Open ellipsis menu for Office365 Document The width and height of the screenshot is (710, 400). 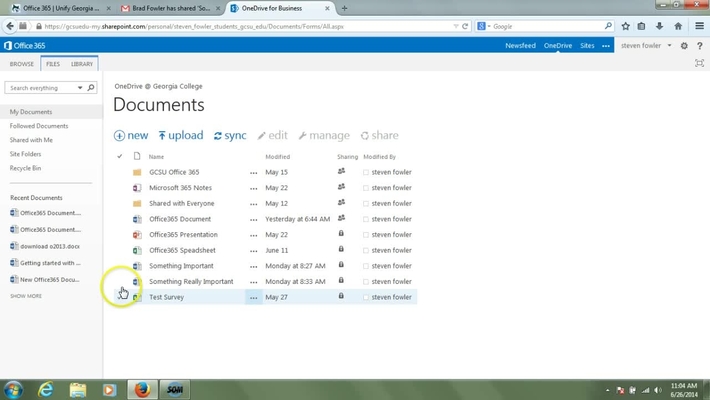point(254,220)
